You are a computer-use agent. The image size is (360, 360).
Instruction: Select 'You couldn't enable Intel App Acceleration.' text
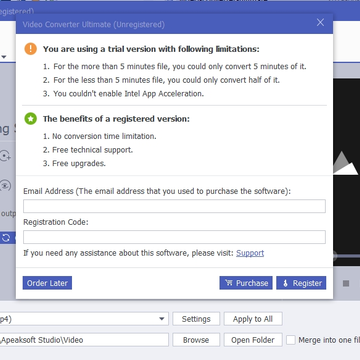coord(128,94)
